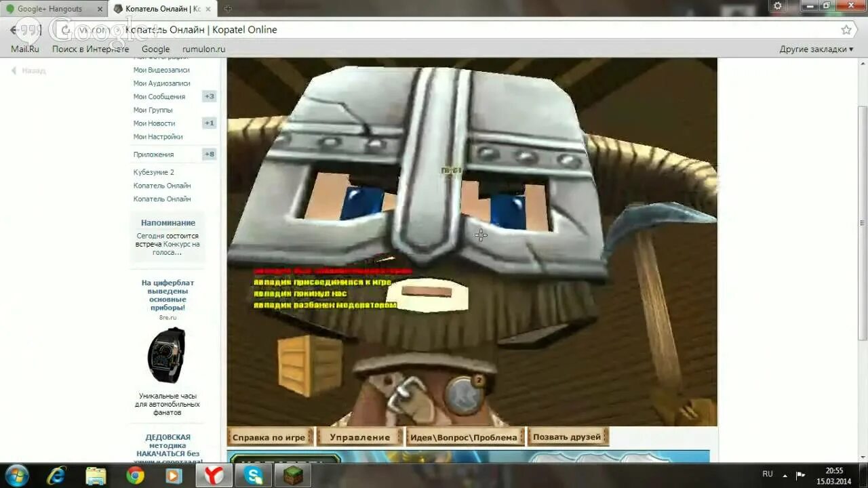Open the settings gear in the title bar
This screenshot has height=488, width=868.
(x=778, y=6)
